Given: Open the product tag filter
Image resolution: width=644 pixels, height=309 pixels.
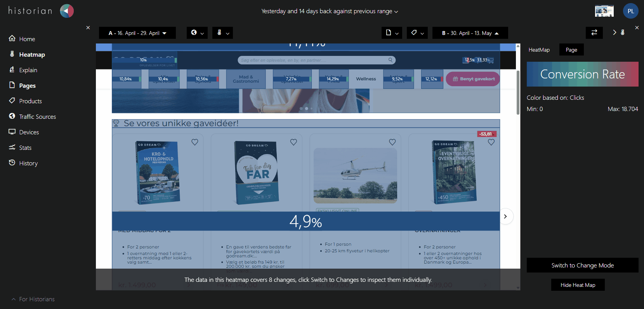Looking at the screenshot, I should point(417,33).
